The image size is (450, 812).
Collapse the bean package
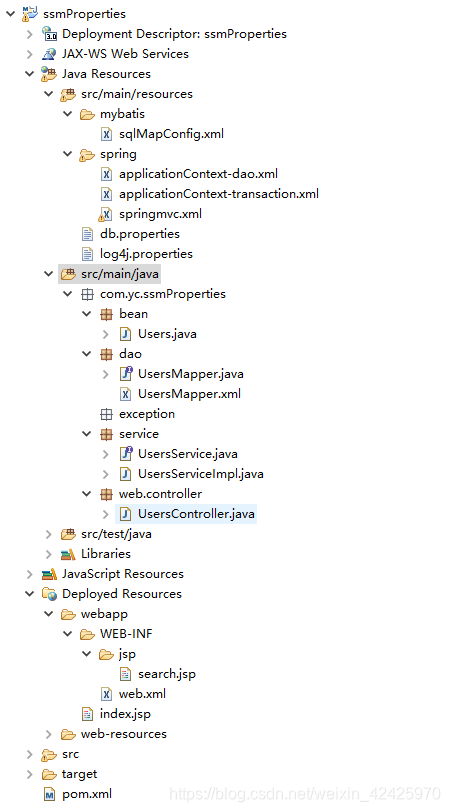point(87,314)
